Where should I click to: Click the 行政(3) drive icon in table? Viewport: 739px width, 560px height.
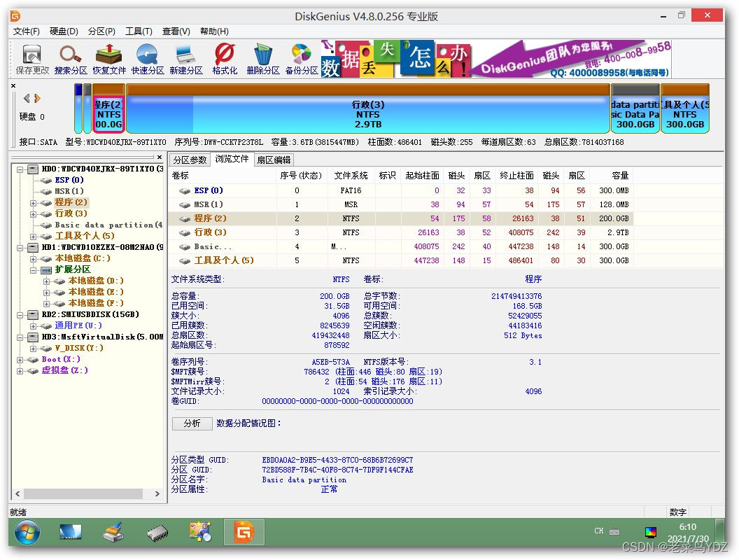184,233
